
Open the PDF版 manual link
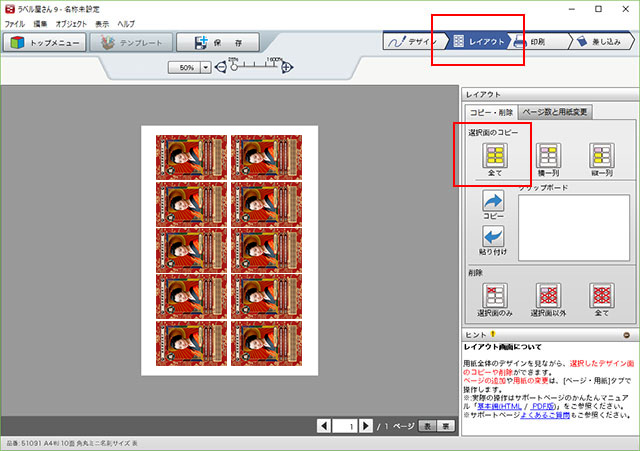tap(542, 406)
